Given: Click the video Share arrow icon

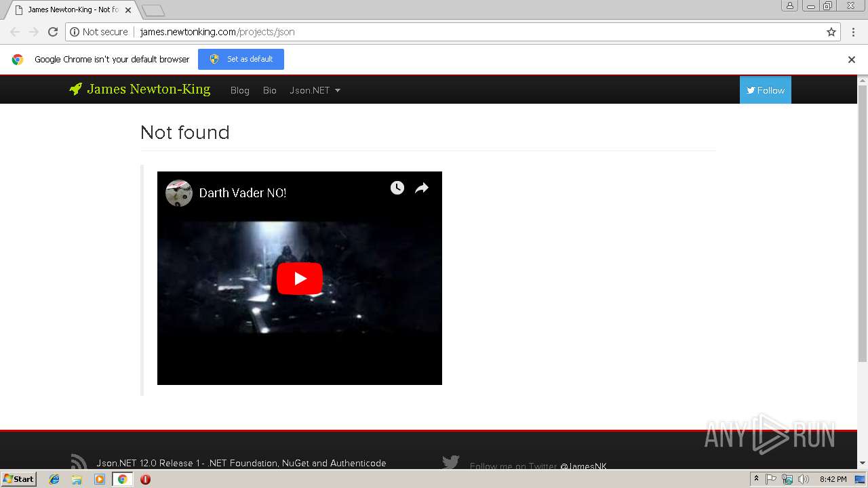Looking at the screenshot, I should click(x=422, y=188).
